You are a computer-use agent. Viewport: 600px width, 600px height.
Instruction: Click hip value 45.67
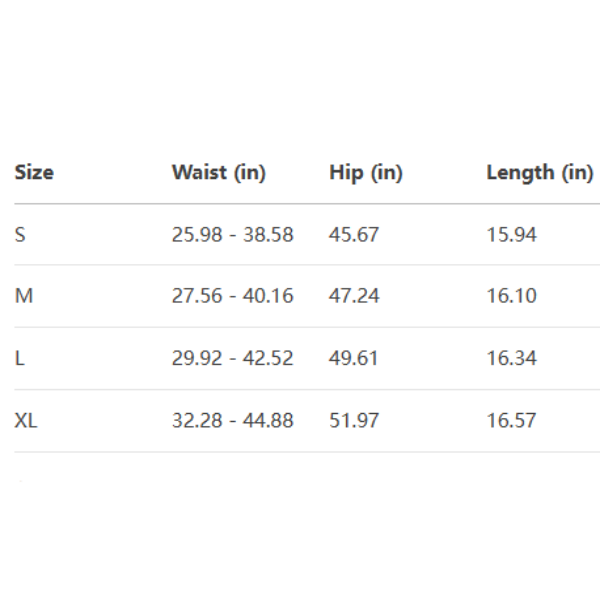pyautogui.click(x=354, y=235)
